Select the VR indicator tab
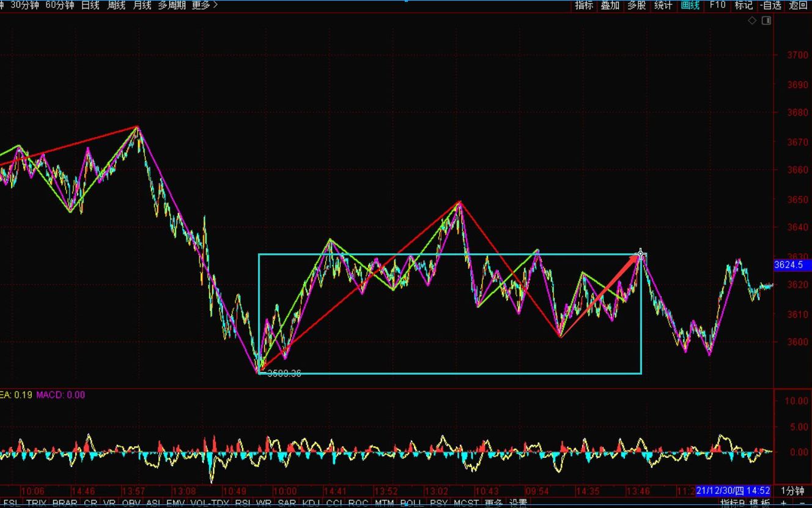 tap(110, 503)
